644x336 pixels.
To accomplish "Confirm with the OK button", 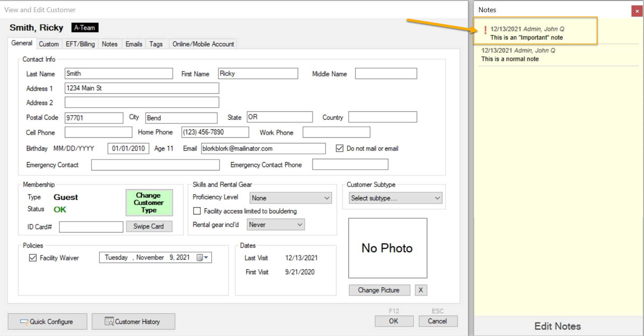I will click(x=394, y=321).
